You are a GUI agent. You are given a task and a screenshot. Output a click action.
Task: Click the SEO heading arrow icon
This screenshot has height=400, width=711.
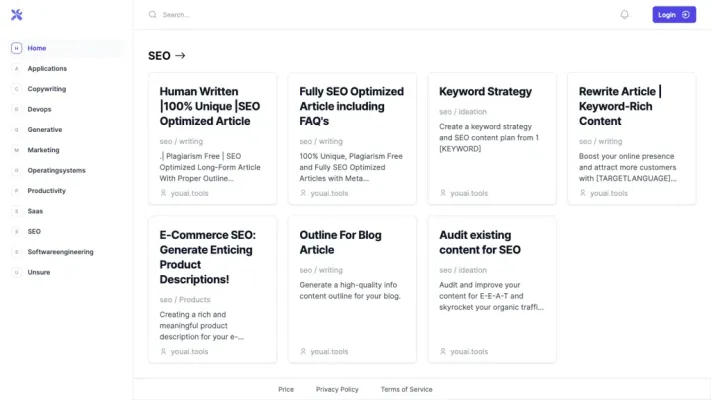(180, 56)
